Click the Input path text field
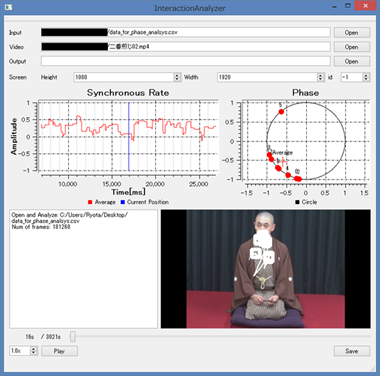Image resolution: width=380 pixels, height=376 pixels. click(x=186, y=32)
